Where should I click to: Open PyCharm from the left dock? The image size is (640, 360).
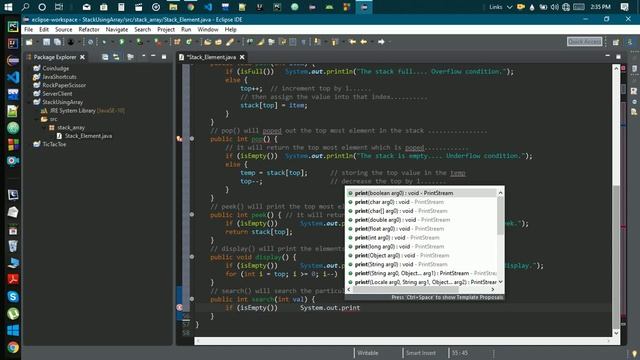tap(13, 27)
